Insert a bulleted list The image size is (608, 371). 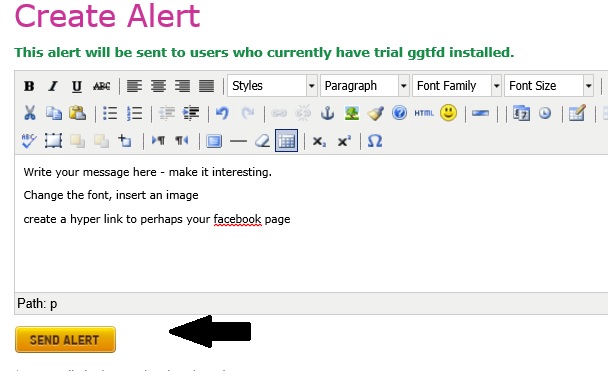click(110, 114)
